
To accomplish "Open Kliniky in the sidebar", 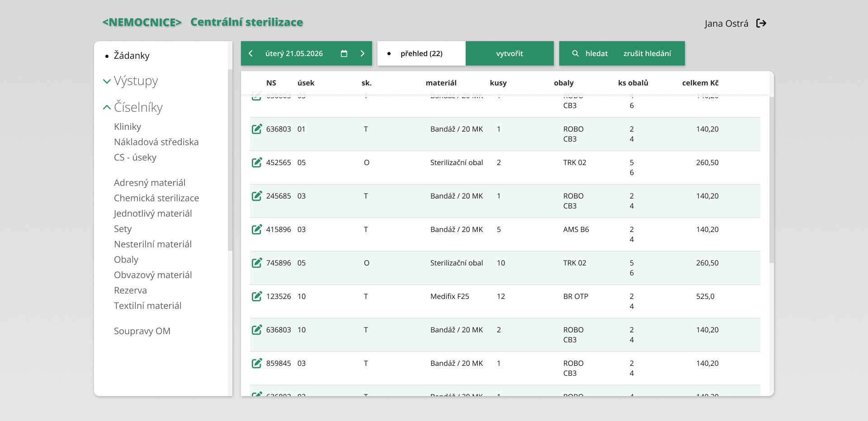I will (x=127, y=127).
